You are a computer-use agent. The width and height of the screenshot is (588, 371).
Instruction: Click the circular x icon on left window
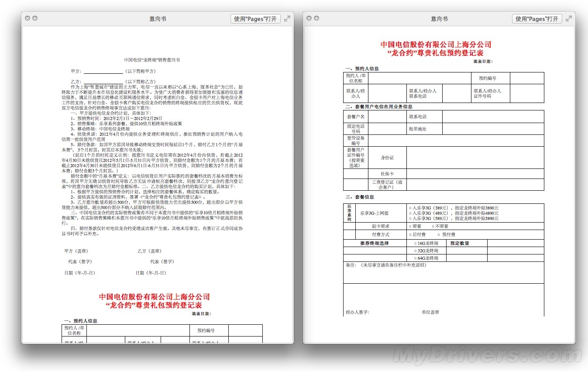[27, 18]
